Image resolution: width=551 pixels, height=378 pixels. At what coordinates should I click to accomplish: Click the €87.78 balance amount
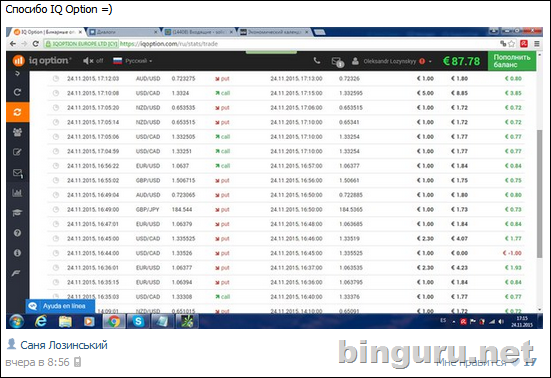point(461,61)
